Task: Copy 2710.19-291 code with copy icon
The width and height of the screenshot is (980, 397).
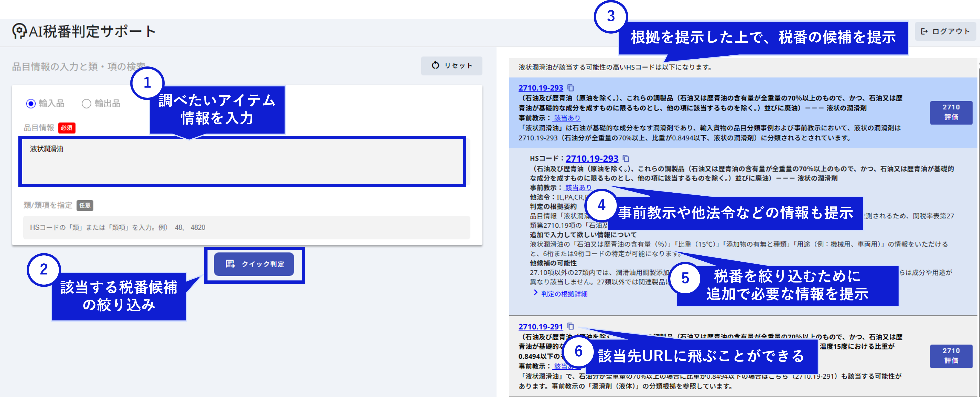Action: 571,326
